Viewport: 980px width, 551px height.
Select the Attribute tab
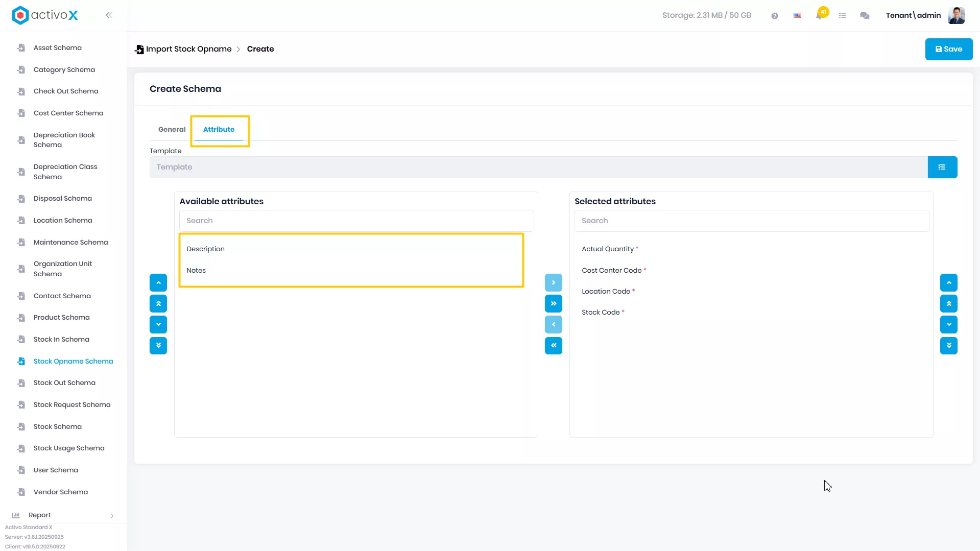[x=219, y=129]
